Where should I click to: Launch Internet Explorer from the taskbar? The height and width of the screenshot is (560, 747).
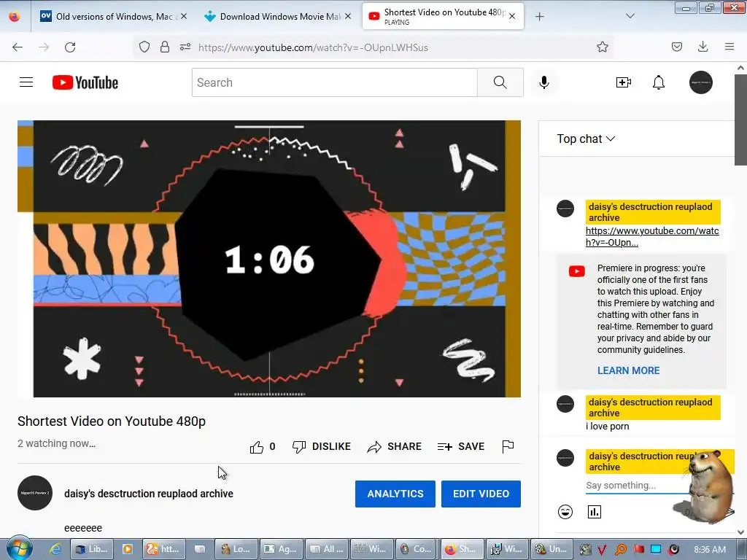click(55, 549)
